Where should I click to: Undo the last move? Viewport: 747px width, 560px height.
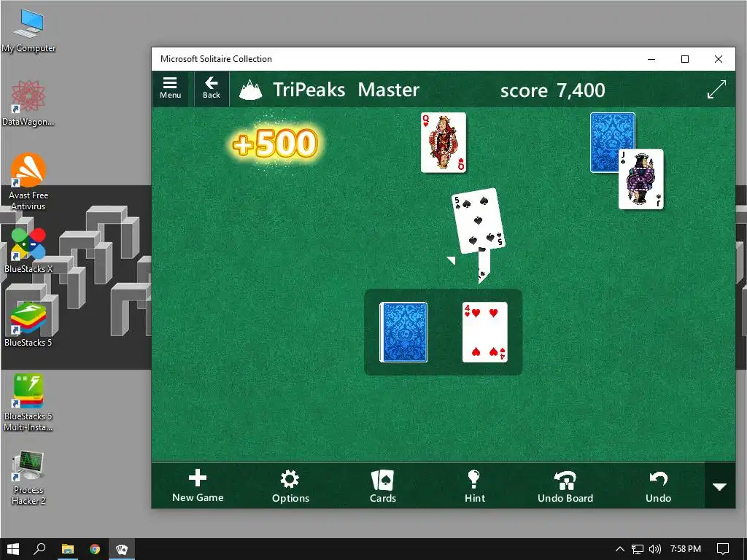tap(658, 486)
